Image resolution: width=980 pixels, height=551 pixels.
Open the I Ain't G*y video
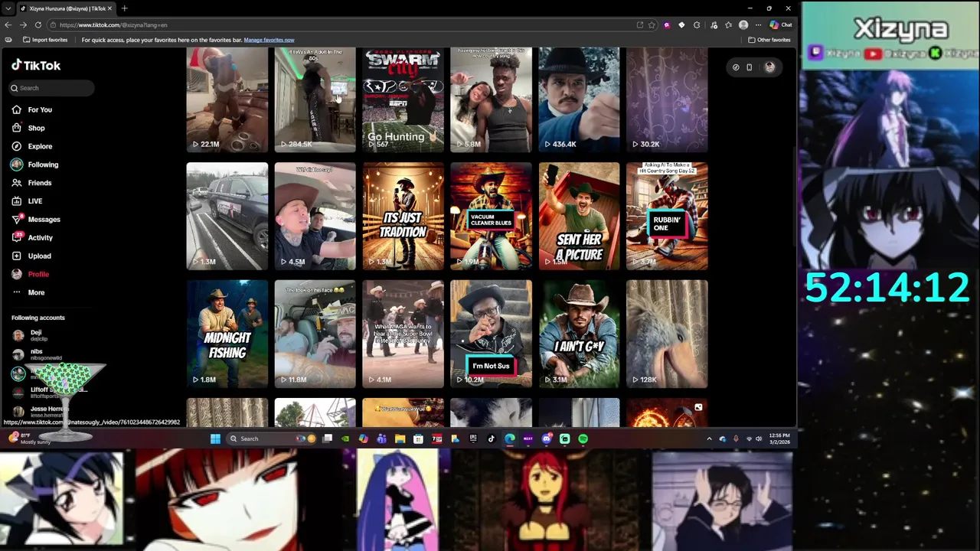tap(579, 334)
